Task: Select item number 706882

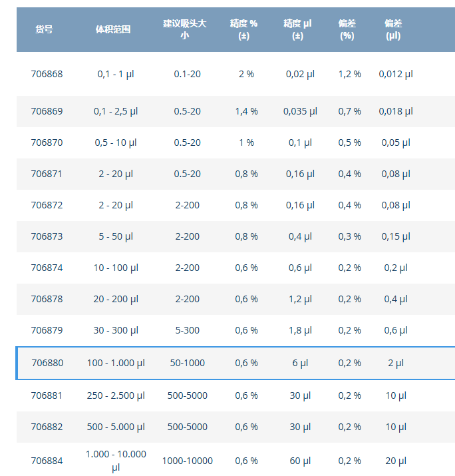Action: coord(47,427)
